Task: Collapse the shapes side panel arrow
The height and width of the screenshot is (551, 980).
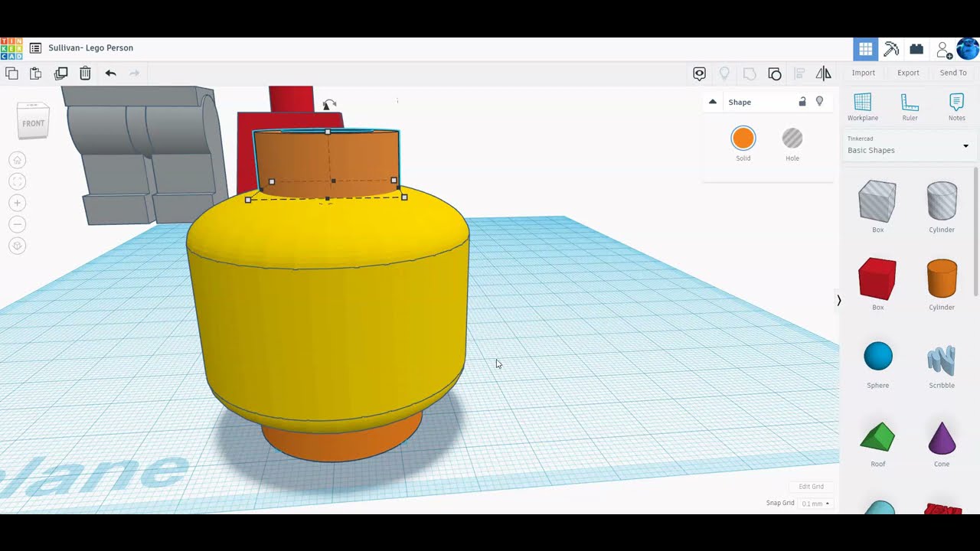Action: [838, 301]
